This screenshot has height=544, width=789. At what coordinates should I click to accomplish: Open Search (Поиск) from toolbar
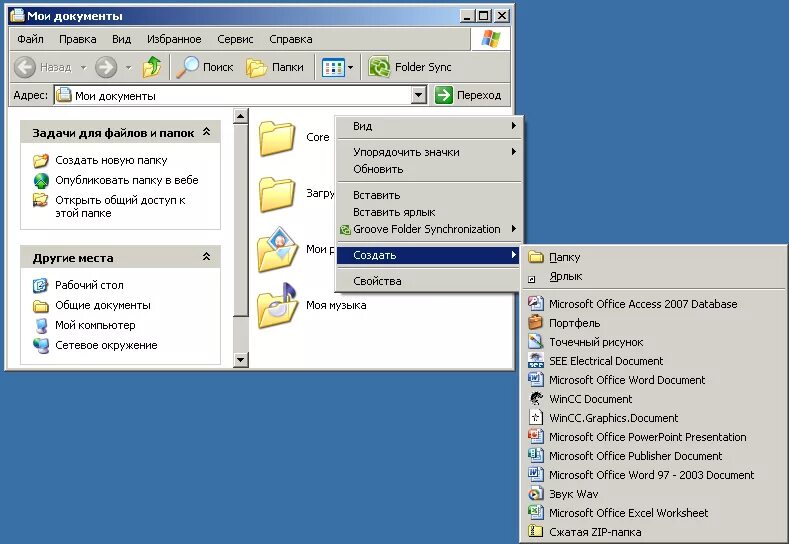click(x=205, y=67)
